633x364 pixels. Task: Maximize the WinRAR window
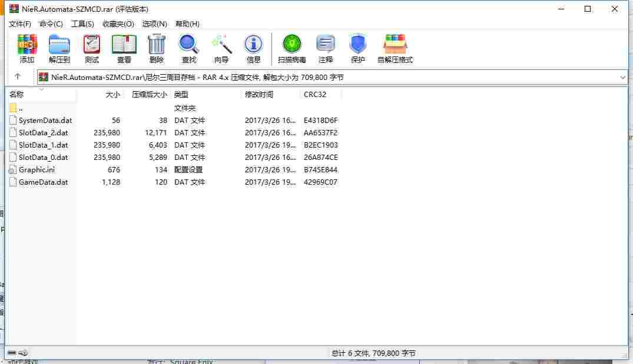coord(588,9)
